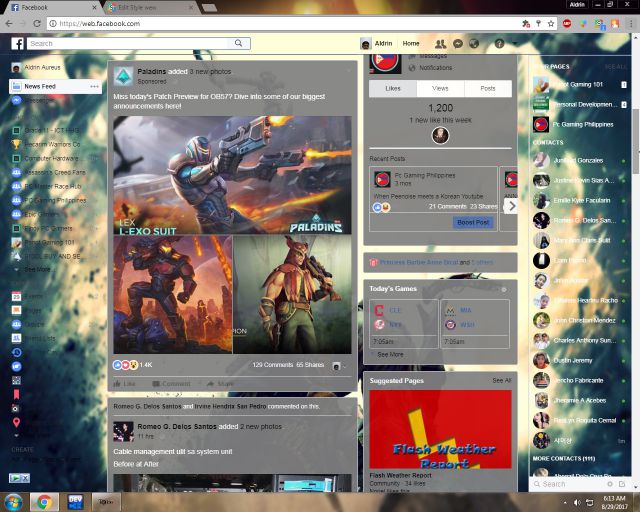Screen dimensions: 640x512
Task: Switch to the Views tab
Action: click(440, 89)
